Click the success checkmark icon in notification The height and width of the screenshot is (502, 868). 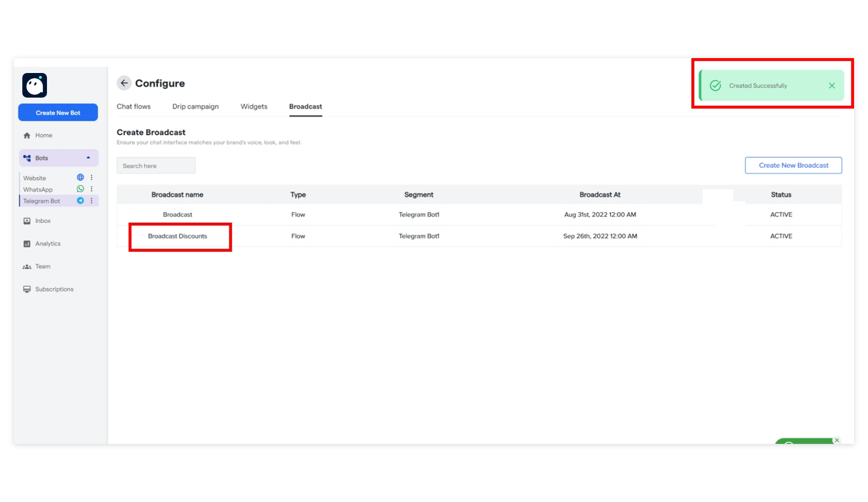pos(715,86)
